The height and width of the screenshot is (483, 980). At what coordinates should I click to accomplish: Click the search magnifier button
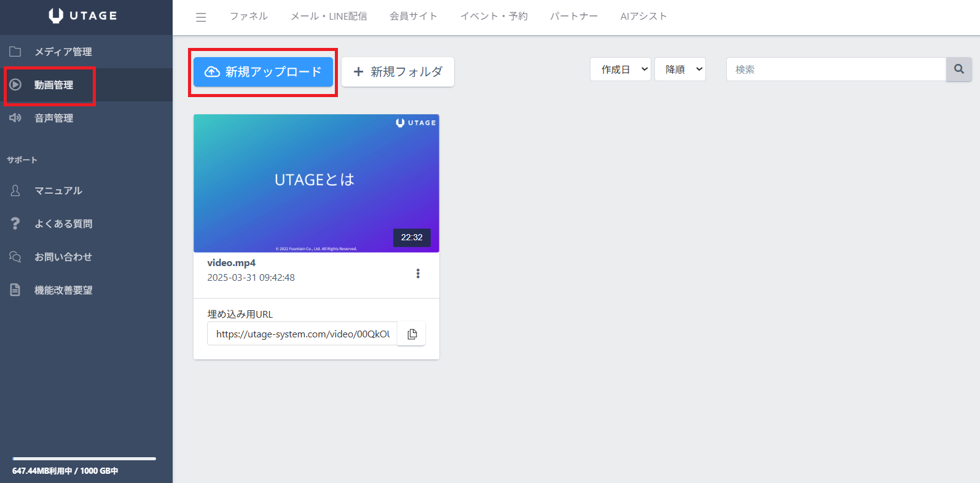click(x=958, y=69)
